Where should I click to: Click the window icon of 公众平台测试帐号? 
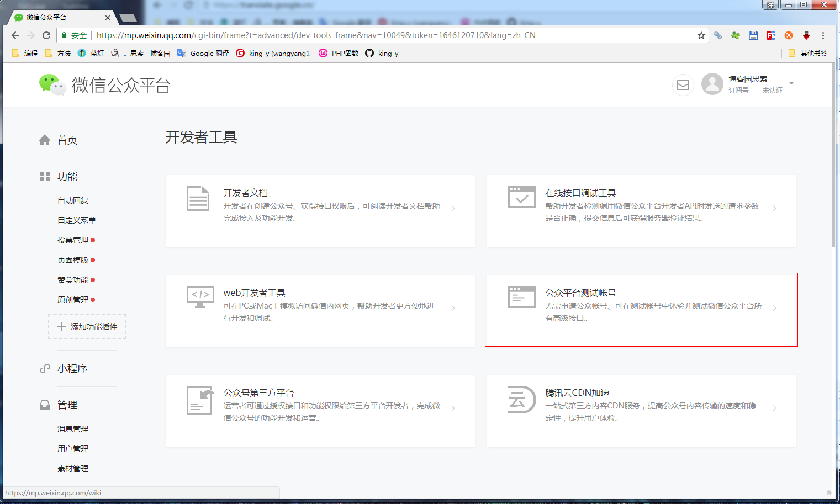point(522,297)
